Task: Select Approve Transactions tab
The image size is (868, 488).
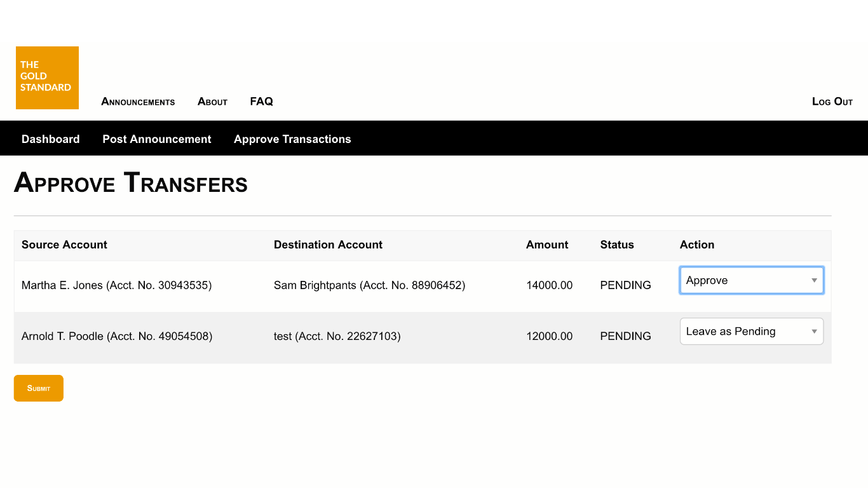Action: point(292,139)
